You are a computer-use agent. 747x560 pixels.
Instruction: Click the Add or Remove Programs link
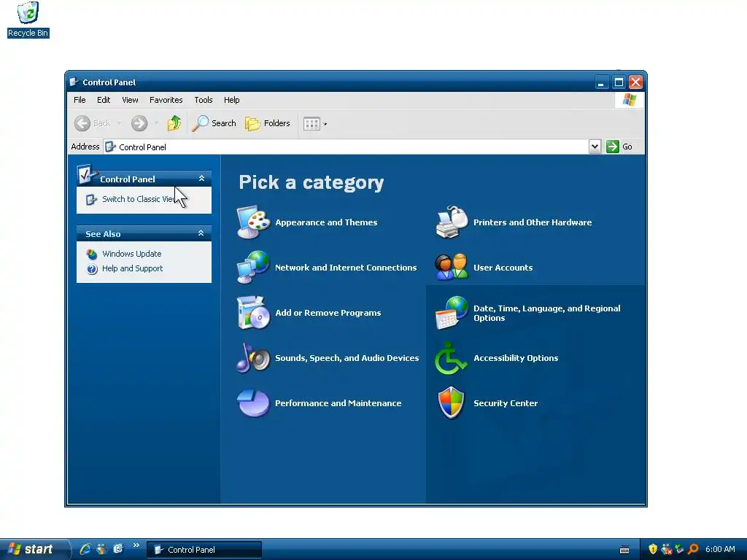click(328, 313)
